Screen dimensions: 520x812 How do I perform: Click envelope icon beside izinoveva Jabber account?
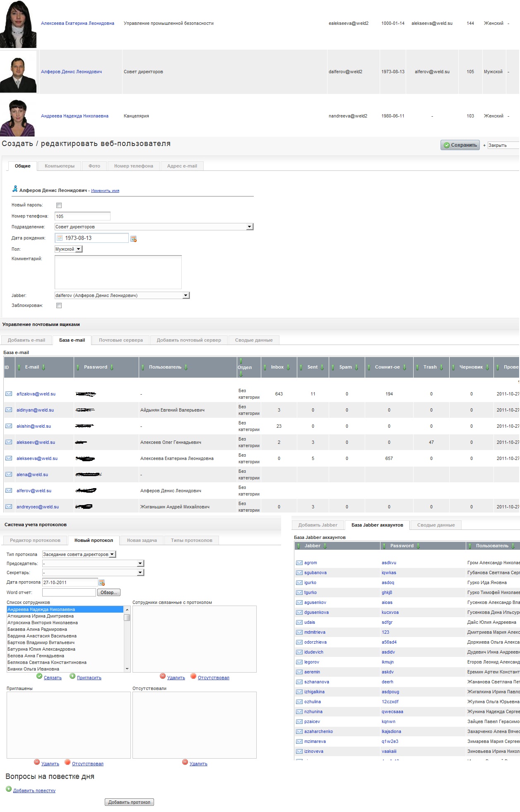click(299, 751)
